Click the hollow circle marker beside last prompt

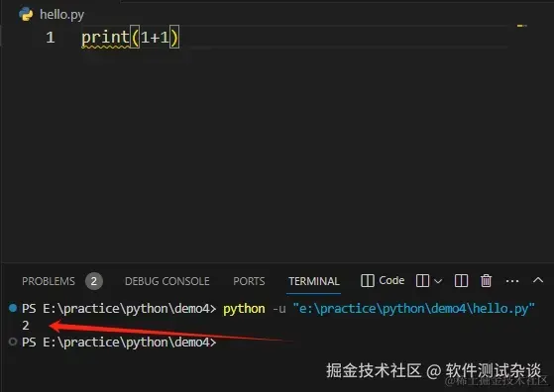point(13,342)
